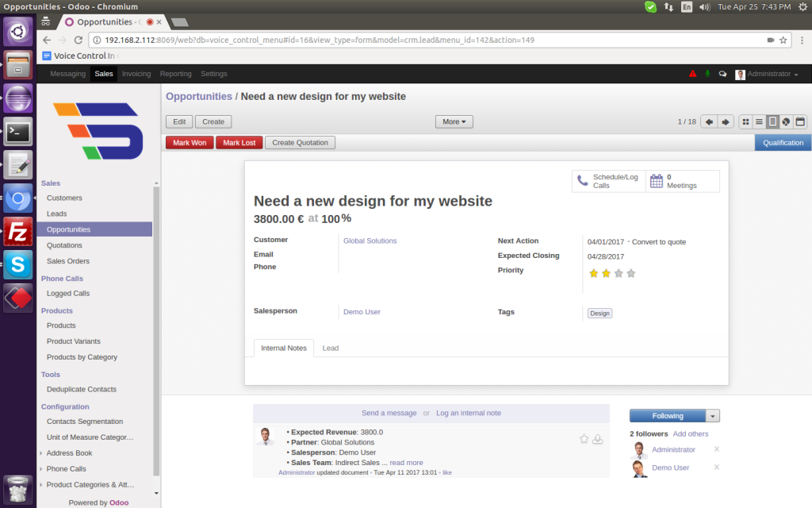This screenshot has width=812, height=508.
Task: Toggle the Following subscription button
Action: coord(667,416)
